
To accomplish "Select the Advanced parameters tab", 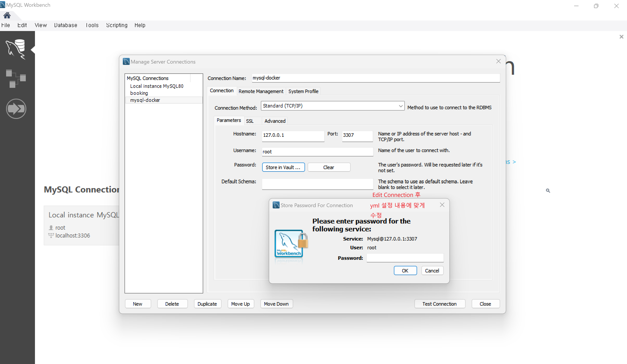I will [x=275, y=121].
